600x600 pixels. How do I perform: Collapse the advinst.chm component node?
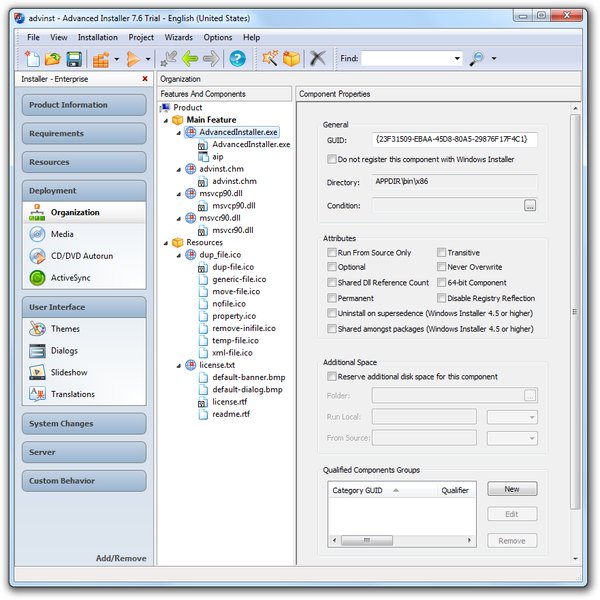(x=179, y=170)
